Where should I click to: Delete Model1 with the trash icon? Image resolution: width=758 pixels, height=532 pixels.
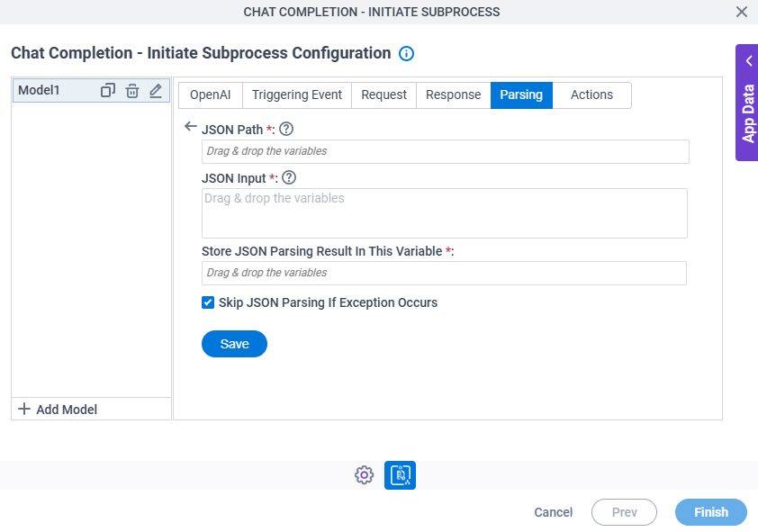132,90
